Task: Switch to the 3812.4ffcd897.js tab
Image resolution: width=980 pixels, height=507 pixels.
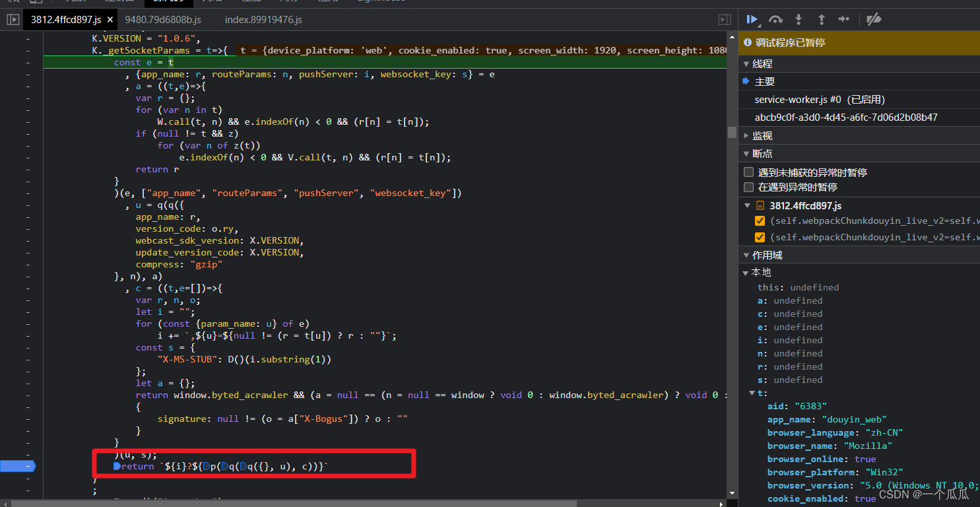Action: (x=65, y=20)
